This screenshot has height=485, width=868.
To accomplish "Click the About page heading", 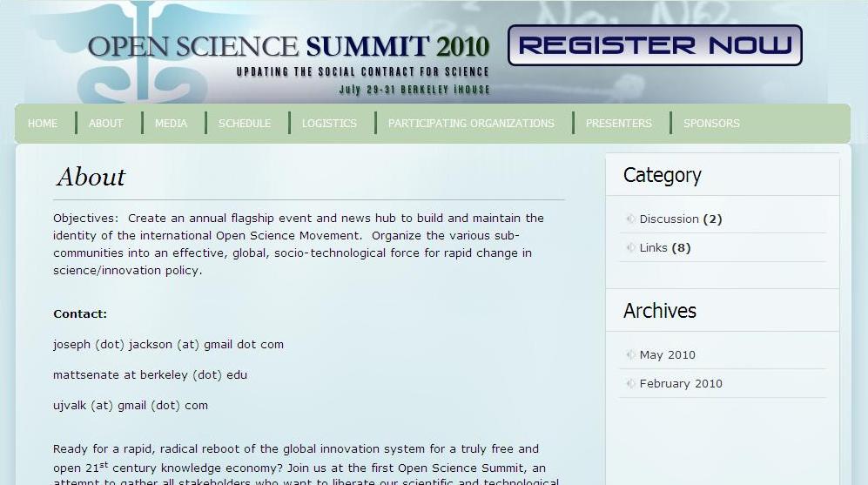I will [91, 177].
